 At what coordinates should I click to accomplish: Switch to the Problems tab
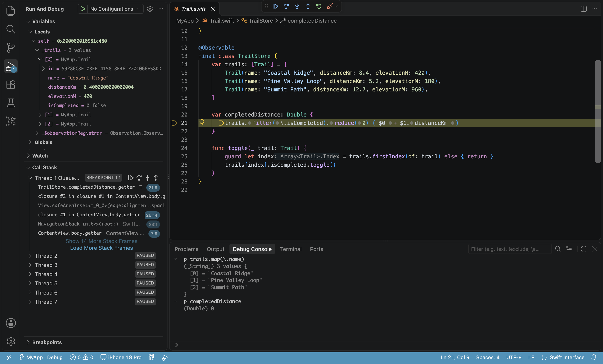[x=186, y=249]
